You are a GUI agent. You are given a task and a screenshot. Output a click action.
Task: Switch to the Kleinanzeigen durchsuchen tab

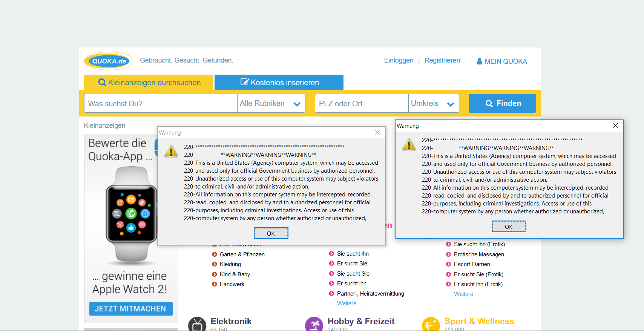pyautogui.click(x=149, y=83)
